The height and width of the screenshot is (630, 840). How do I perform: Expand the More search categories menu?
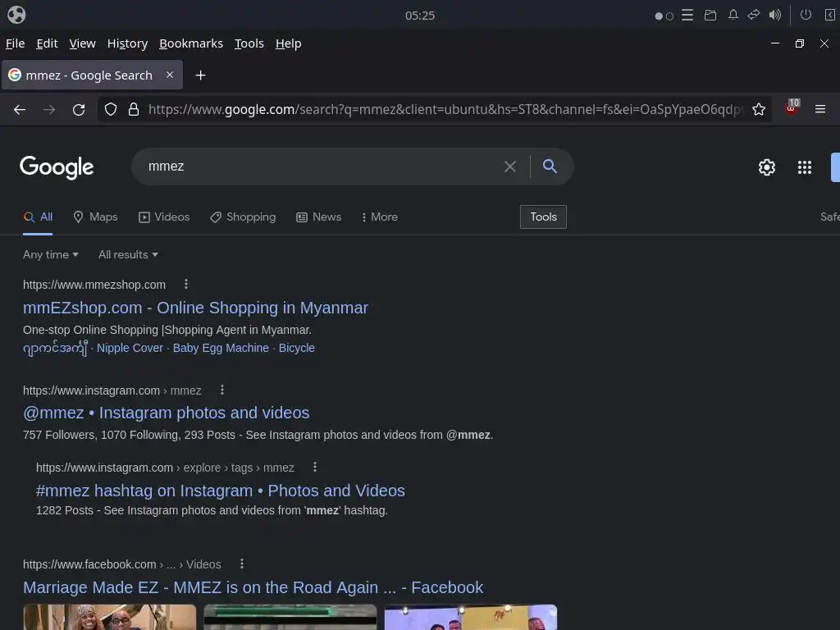(x=380, y=217)
